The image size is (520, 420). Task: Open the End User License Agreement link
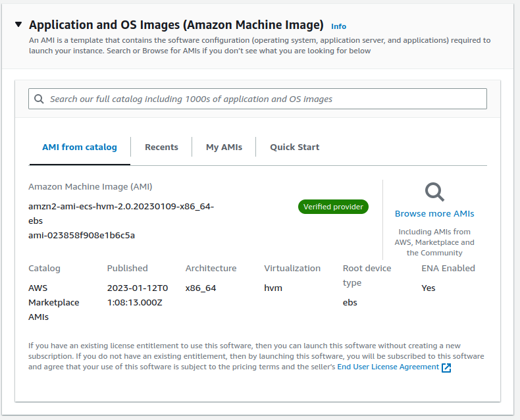coord(388,367)
